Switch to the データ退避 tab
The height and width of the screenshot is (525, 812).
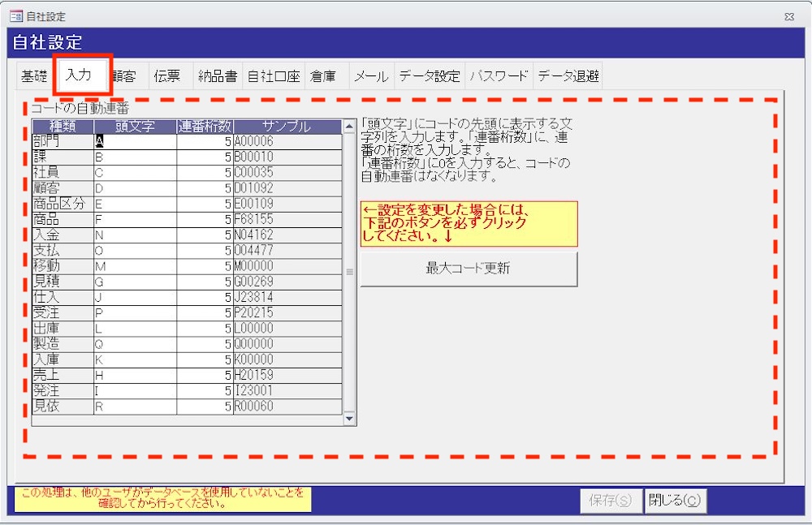[568, 77]
